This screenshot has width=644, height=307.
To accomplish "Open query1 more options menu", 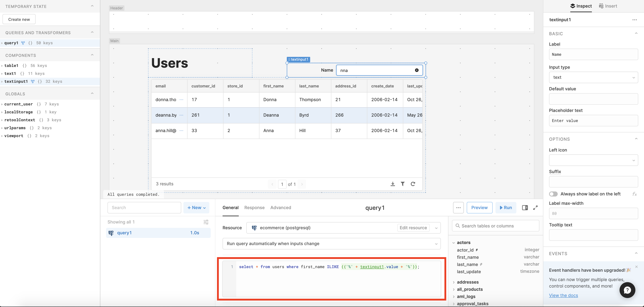I will point(458,208).
